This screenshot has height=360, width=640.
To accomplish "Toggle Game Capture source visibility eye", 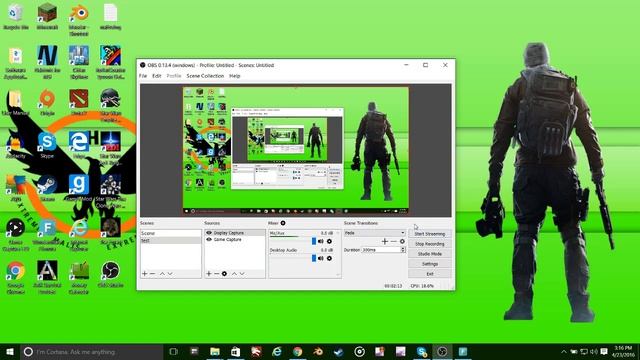I will (x=209, y=240).
